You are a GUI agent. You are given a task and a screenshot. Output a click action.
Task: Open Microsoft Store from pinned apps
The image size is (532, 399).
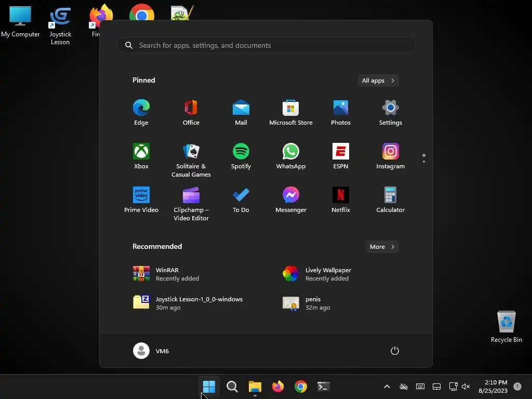(x=291, y=113)
